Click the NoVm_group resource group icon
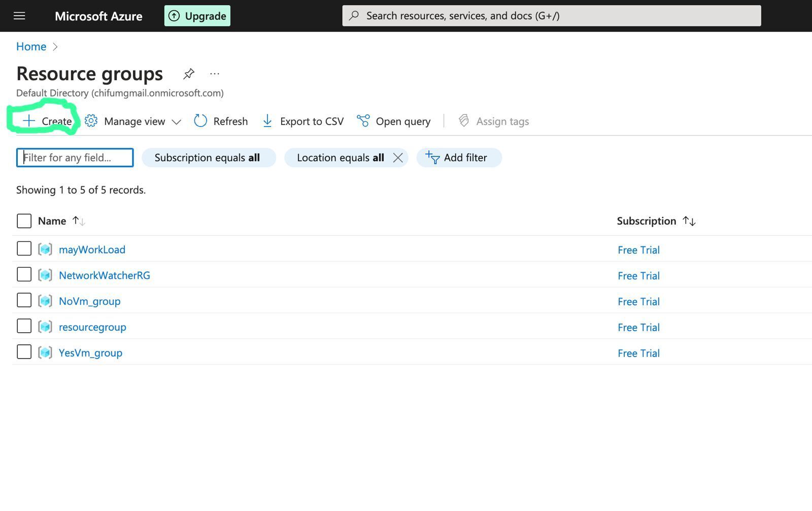Image resolution: width=812 pixels, height=511 pixels. 45,301
